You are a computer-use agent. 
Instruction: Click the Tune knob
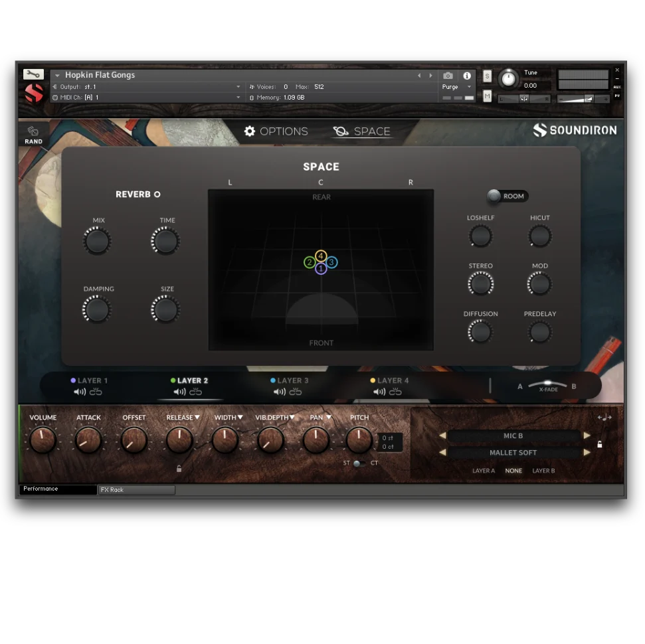[x=508, y=78]
